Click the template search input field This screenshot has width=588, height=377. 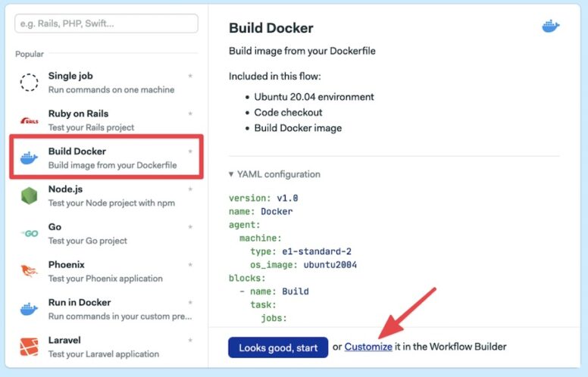point(106,23)
